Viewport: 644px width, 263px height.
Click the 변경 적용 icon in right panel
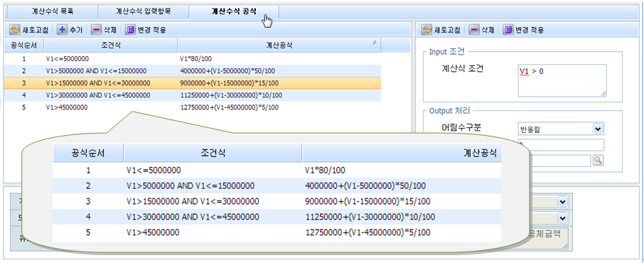(x=508, y=30)
